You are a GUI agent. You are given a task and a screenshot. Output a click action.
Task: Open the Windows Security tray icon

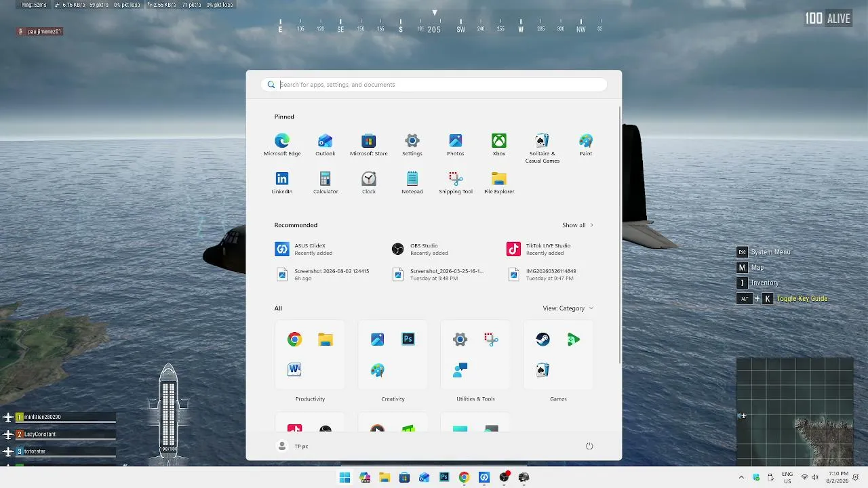pos(756,477)
